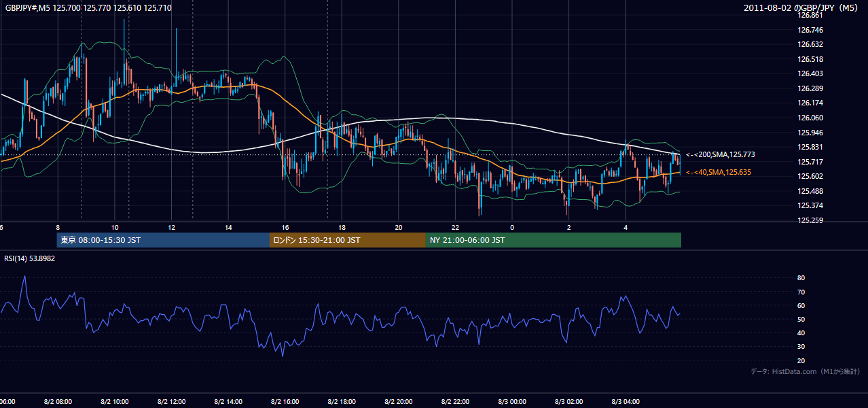The height and width of the screenshot is (408, 868).
Task: Click price axis value 125.602
Action: coord(811,176)
